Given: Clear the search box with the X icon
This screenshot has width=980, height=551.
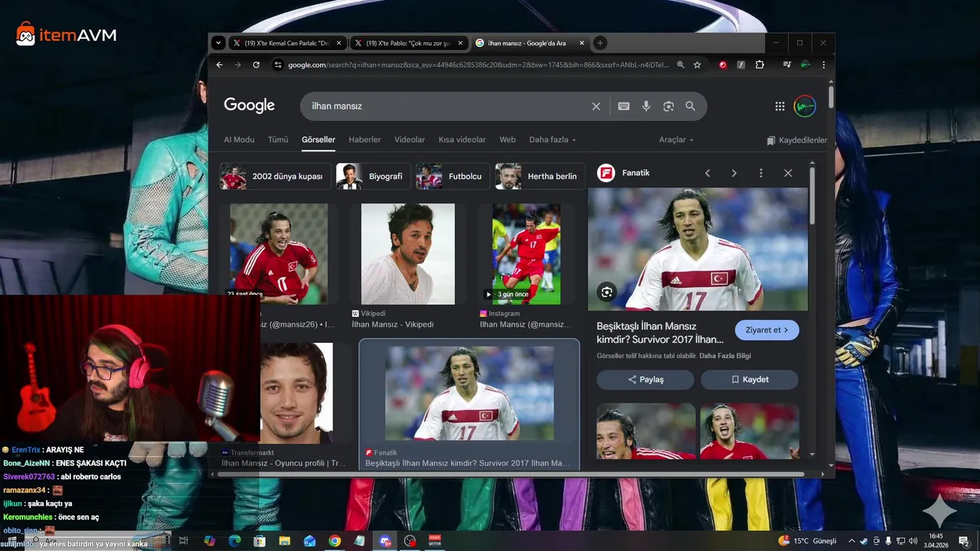Looking at the screenshot, I should 596,106.
